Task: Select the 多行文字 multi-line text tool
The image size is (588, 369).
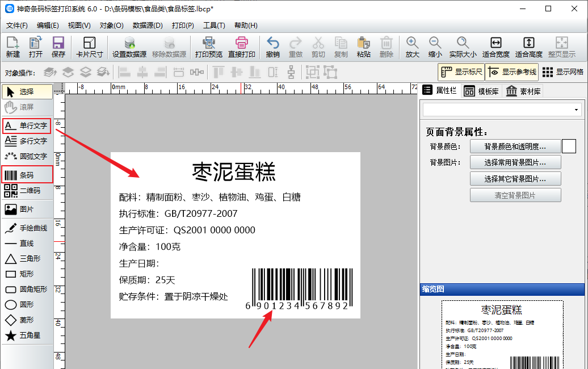Action: [27, 141]
